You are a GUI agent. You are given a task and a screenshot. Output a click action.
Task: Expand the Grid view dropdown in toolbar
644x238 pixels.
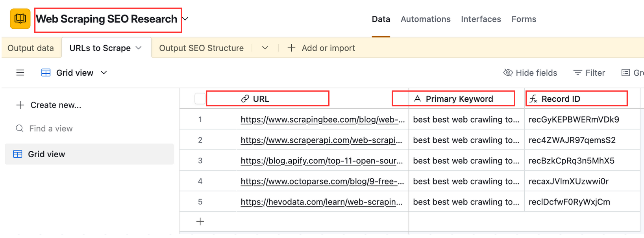click(104, 73)
